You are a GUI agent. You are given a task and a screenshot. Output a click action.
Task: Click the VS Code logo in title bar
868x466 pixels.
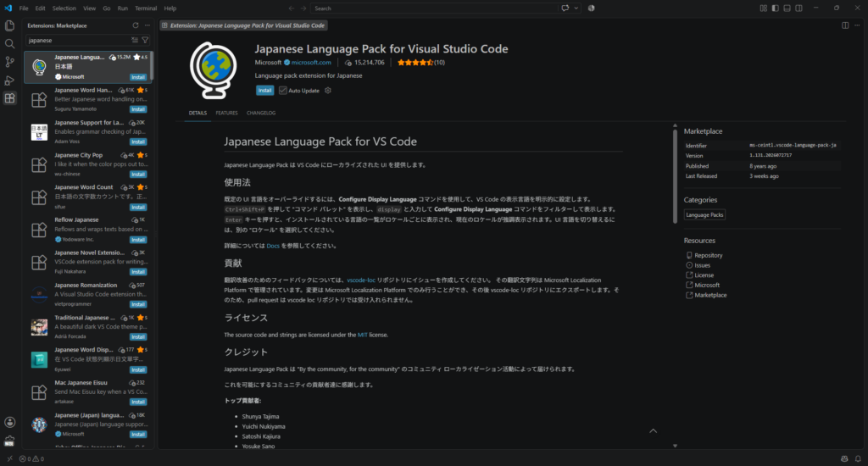coord(8,8)
